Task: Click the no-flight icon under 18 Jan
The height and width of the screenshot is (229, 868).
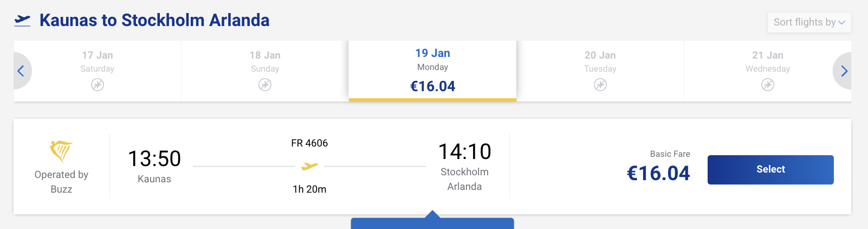Action: coord(265,85)
